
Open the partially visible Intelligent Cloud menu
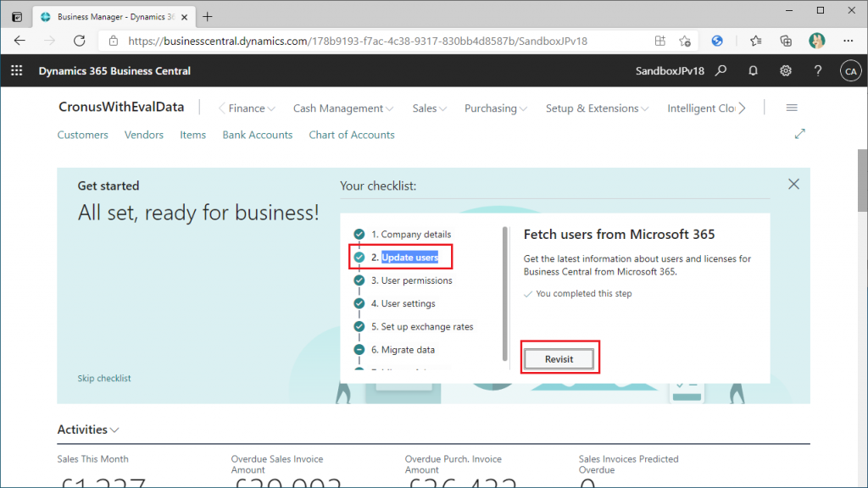point(701,108)
